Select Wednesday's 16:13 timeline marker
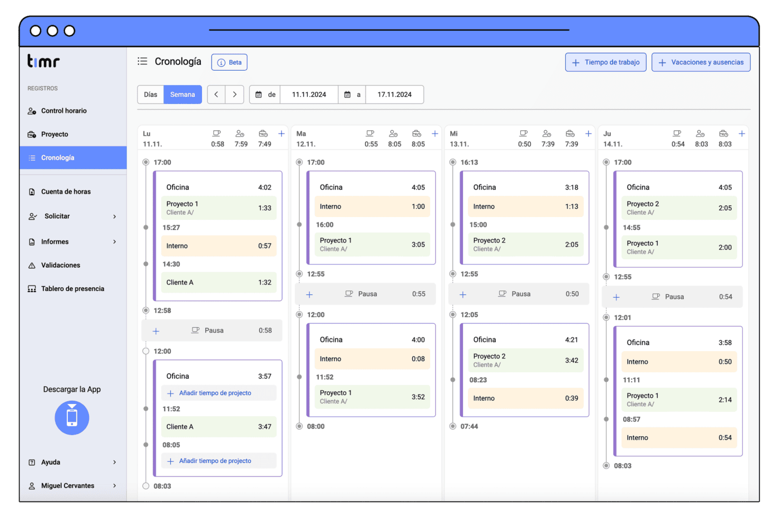The image size is (779, 532). pos(453,162)
